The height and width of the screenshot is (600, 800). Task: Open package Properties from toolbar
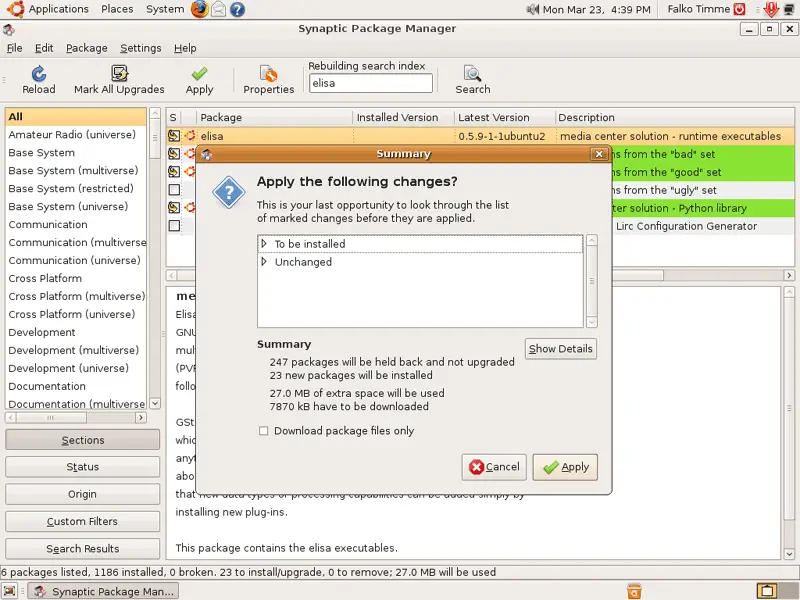(x=268, y=74)
